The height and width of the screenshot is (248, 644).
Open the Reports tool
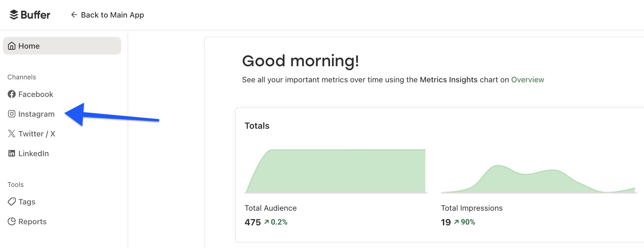coord(32,222)
